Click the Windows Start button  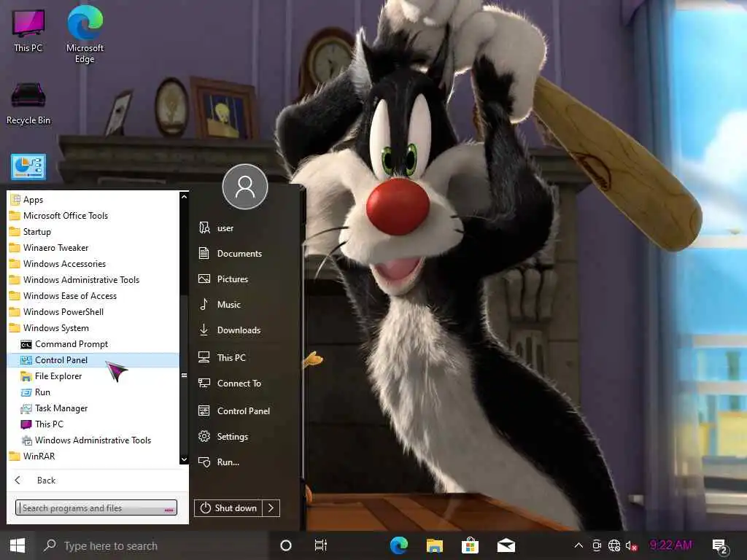coord(18,545)
